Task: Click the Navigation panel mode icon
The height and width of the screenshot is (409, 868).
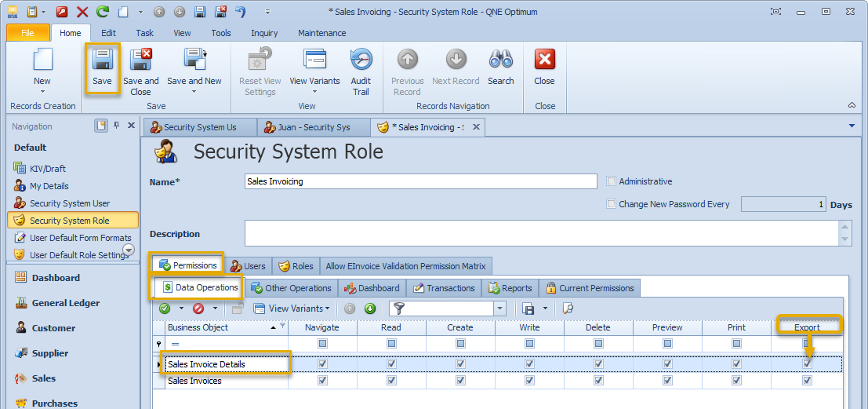Action: point(100,126)
